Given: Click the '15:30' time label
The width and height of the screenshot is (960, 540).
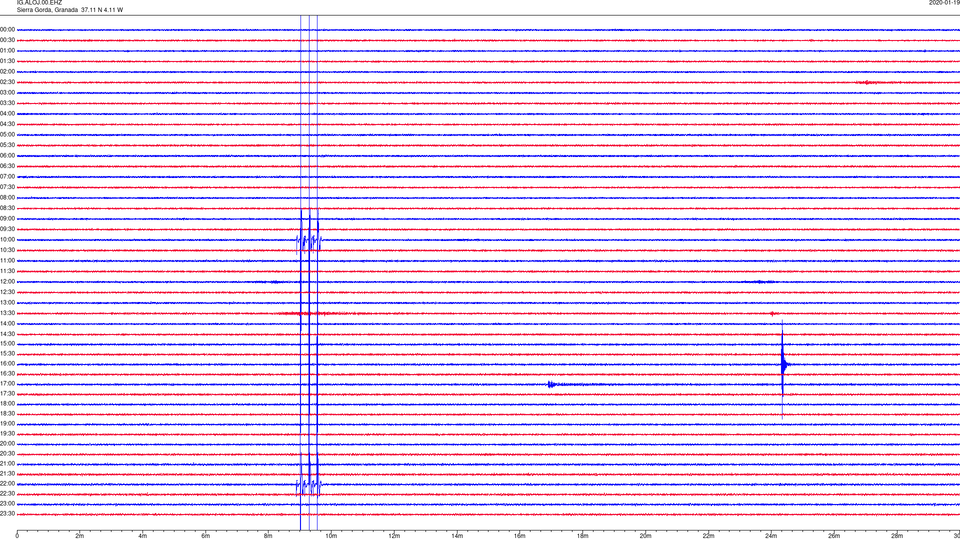Looking at the screenshot, I should [x=7, y=353].
